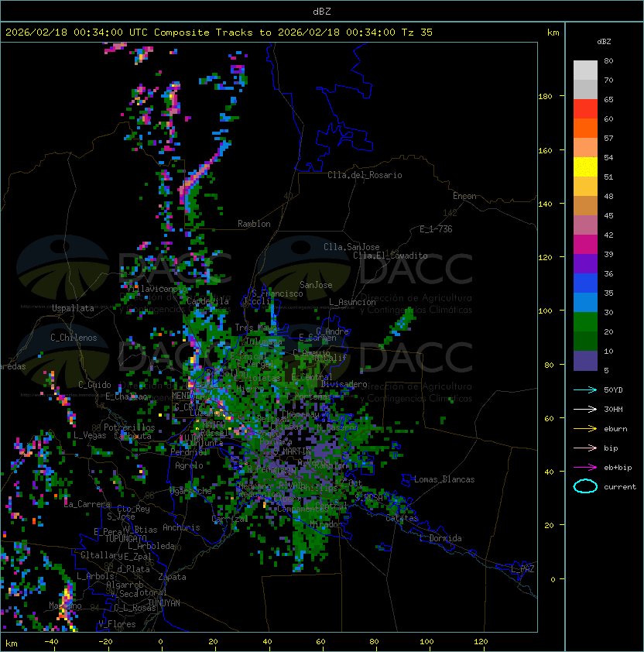Click the 'C_Guido' map label

[94, 385]
